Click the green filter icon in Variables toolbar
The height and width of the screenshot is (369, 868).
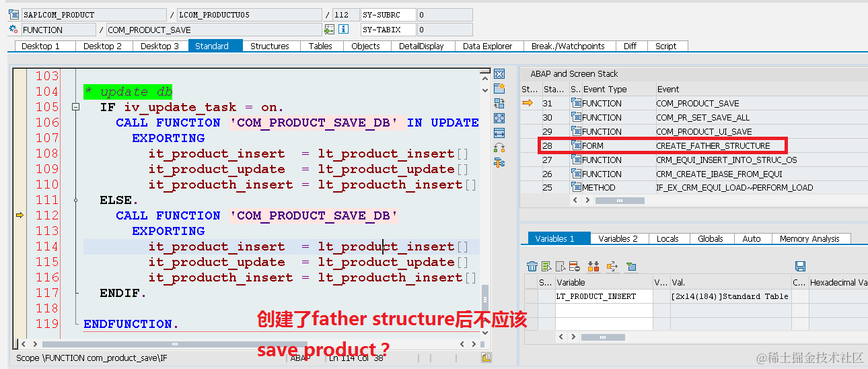(x=631, y=267)
